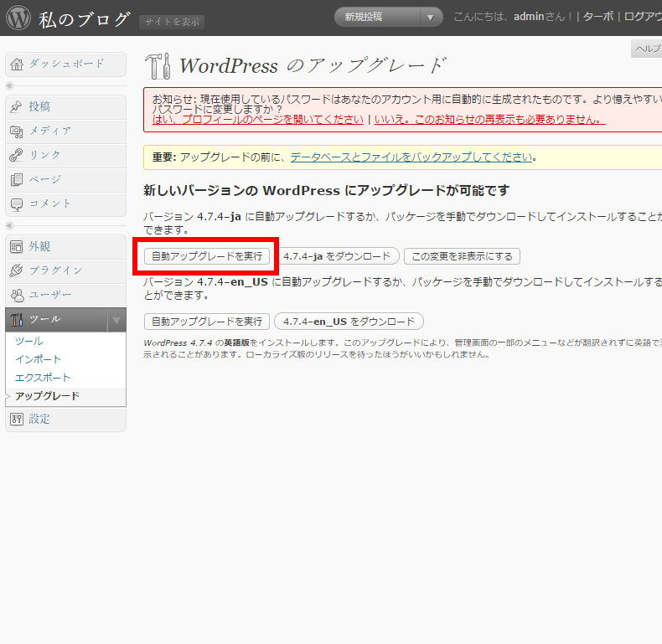This screenshot has width=662, height=644.
Task: Run 自動アップグレードを実行 for 4.7.4-en_US
Action: tap(207, 322)
